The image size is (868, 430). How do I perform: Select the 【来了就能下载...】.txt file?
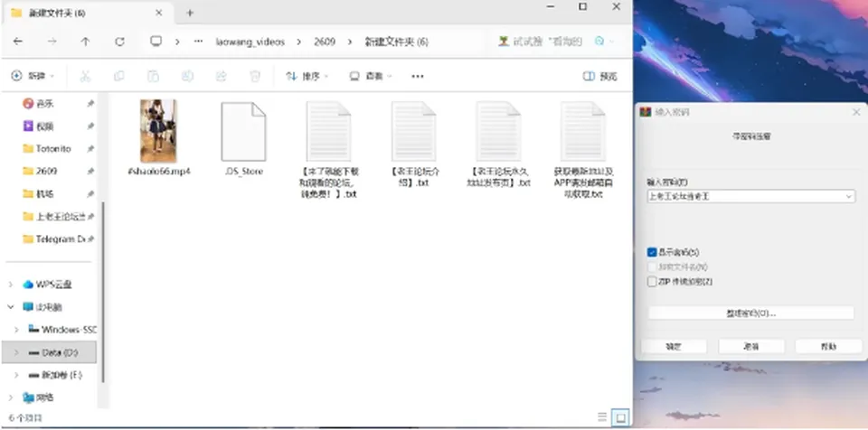(329, 150)
